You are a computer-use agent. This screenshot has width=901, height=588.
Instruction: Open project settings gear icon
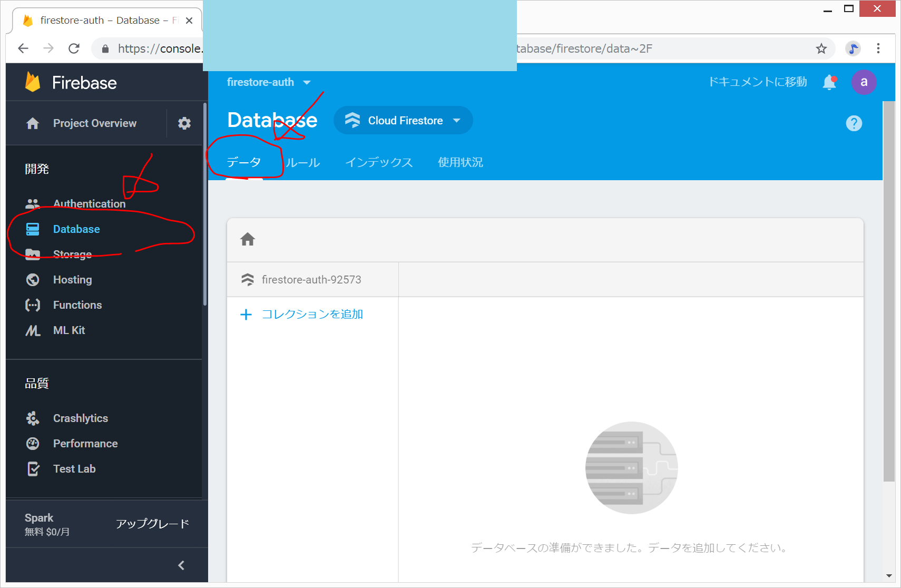coord(184,123)
